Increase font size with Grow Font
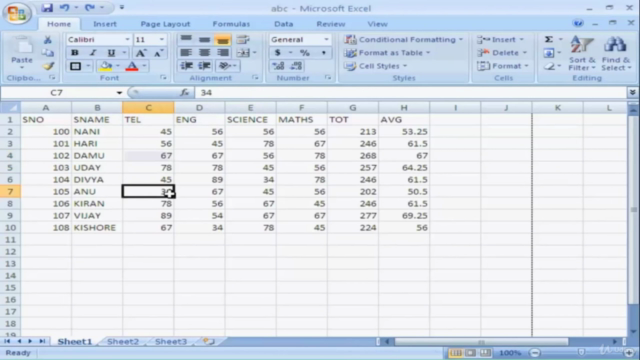The image size is (640, 360). (x=140, y=53)
